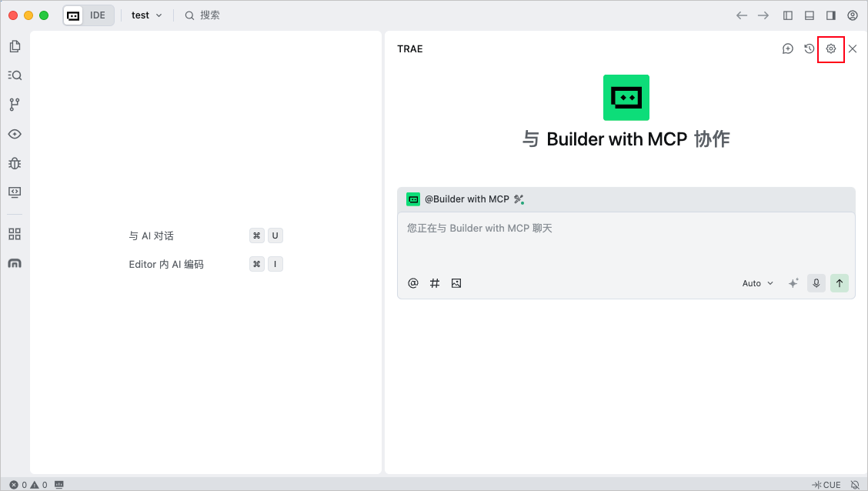Viewport: 868px width, 491px height.
Task: Open the user account icon
Action: (x=853, y=15)
